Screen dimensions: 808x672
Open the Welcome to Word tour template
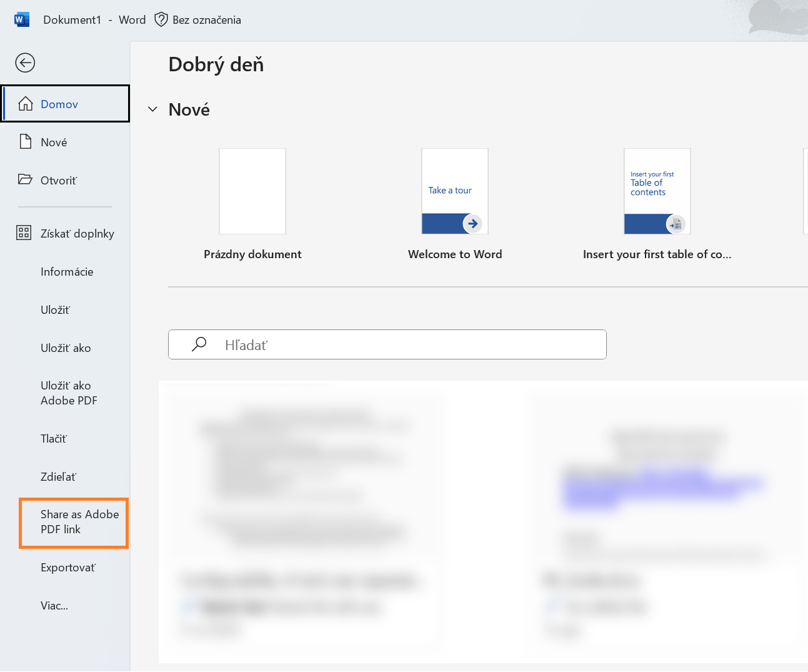454,191
